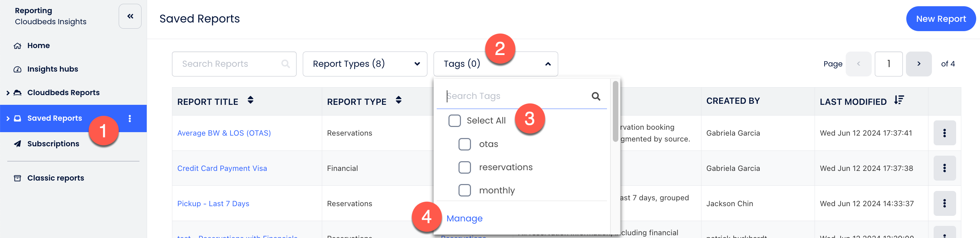Go to Subscriptions in sidebar
Viewport: 980px width, 238px height.
click(53, 144)
